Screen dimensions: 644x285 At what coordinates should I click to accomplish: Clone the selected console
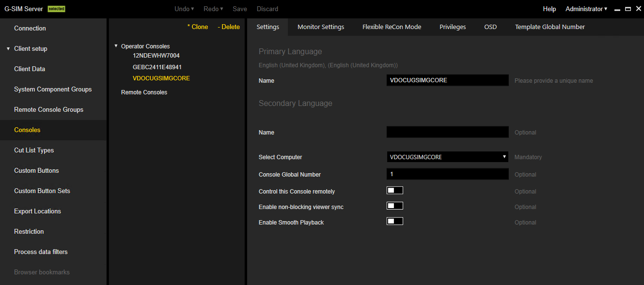tap(198, 27)
